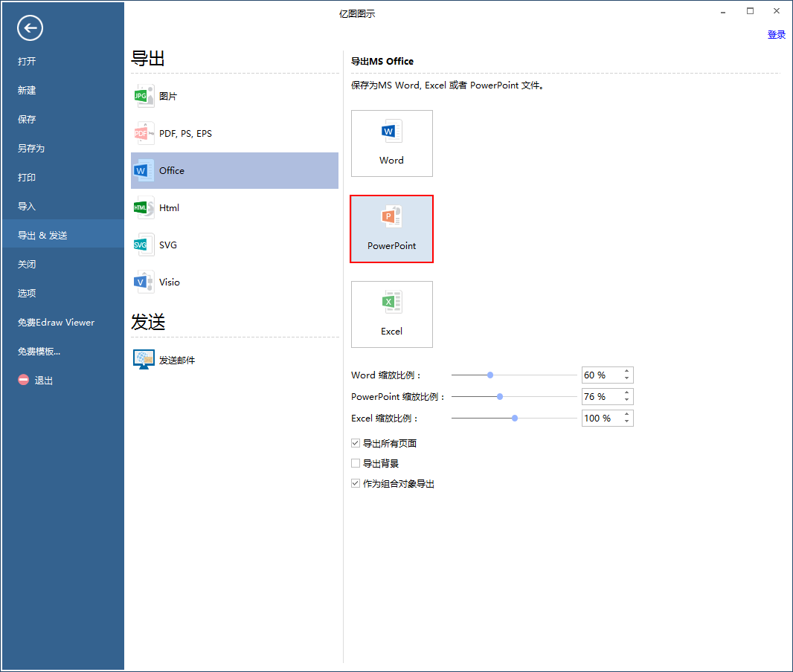Increase Word 缩放比例 with up arrow
Viewport: 793px width, 672px height.
(627, 372)
